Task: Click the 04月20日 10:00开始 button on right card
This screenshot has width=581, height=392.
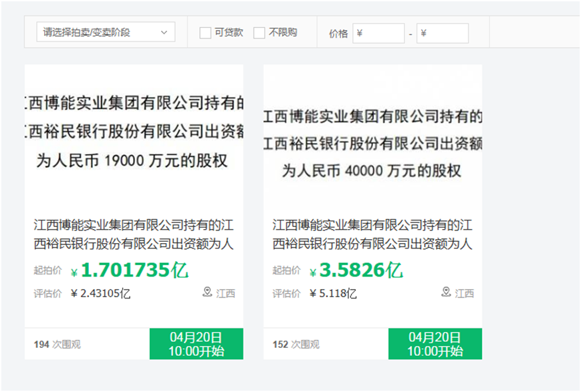Action: point(435,344)
